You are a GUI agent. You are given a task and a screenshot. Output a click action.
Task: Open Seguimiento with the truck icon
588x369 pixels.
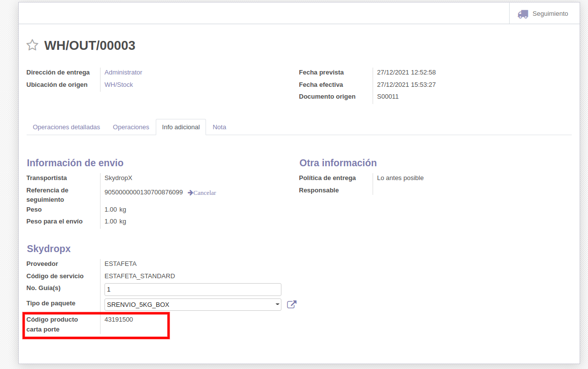pyautogui.click(x=543, y=14)
